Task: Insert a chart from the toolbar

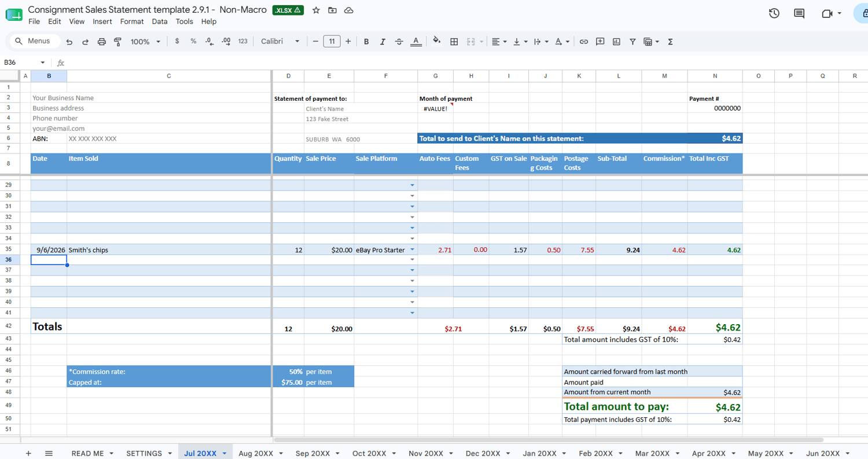Action: click(x=616, y=42)
